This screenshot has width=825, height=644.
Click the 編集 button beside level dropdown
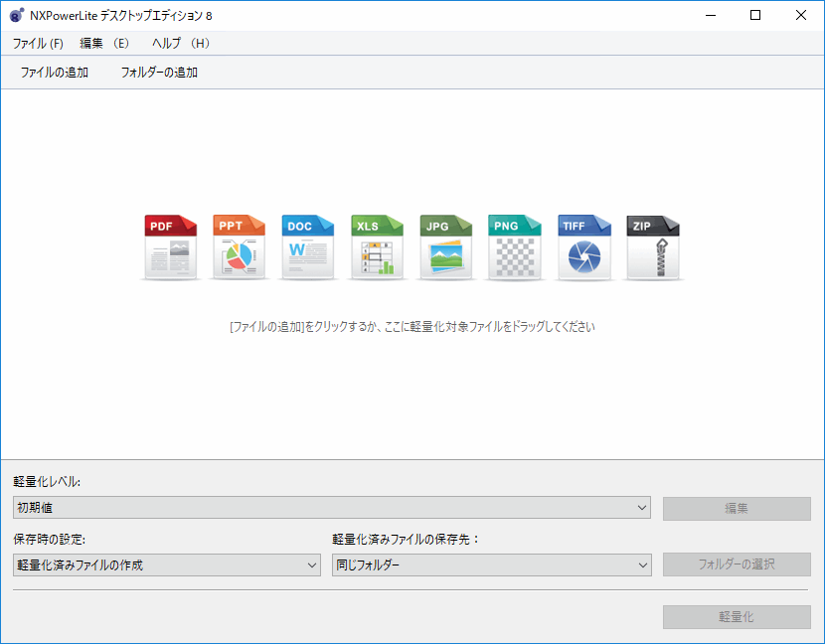(737, 509)
